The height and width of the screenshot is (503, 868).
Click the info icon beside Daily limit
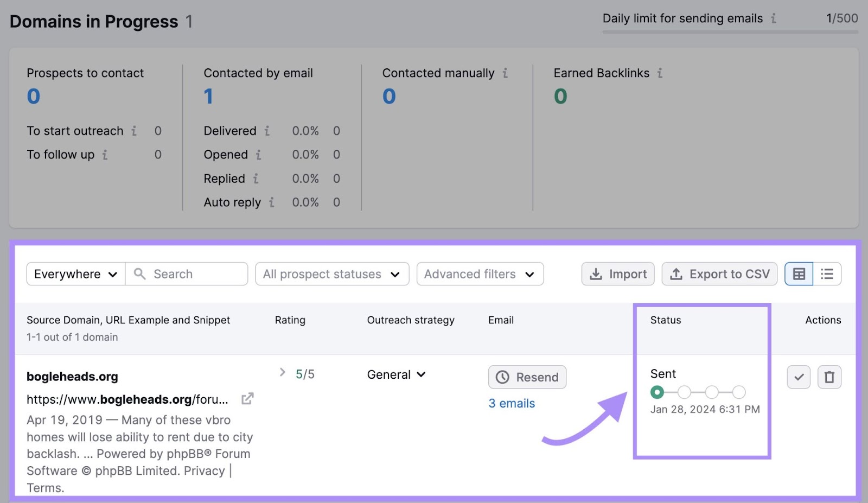coord(773,18)
